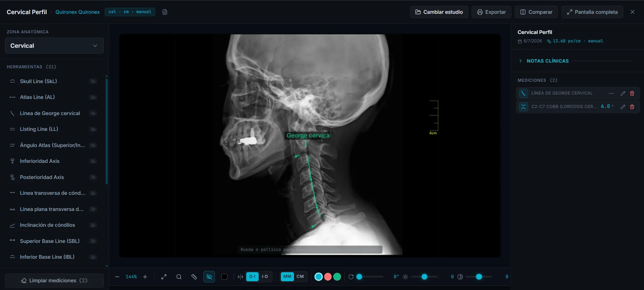
Task: Switch the units toggle to CM
Action: click(300, 277)
